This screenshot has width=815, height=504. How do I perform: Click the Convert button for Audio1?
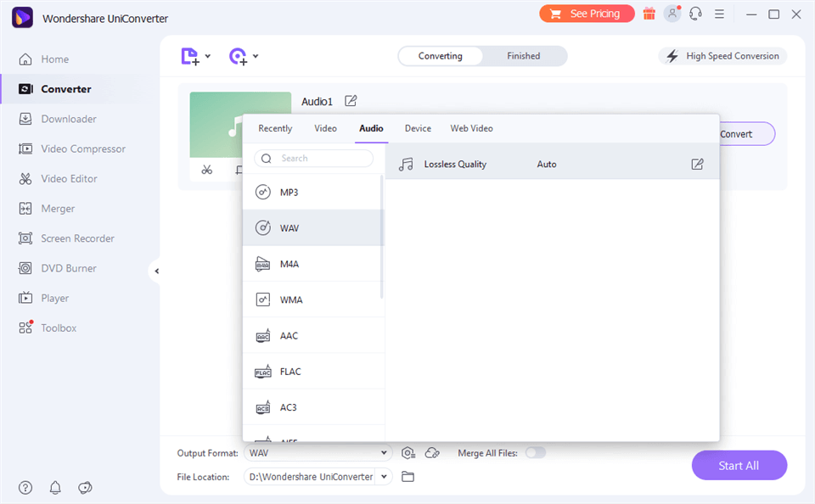pos(747,134)
